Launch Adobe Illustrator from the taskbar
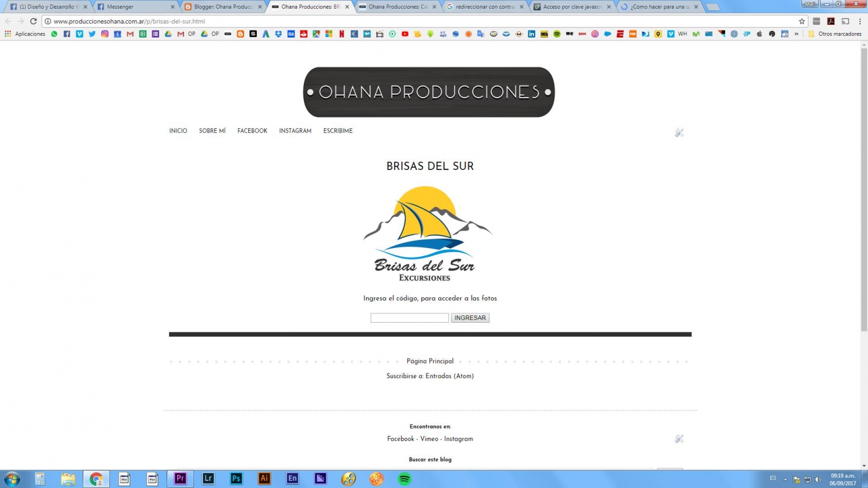 coord(264,478)
